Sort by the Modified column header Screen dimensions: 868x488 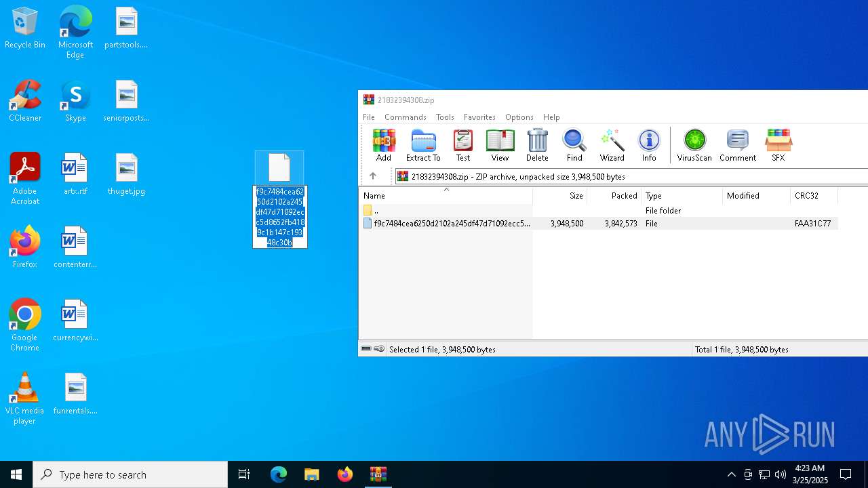click(x=757, y=196)
